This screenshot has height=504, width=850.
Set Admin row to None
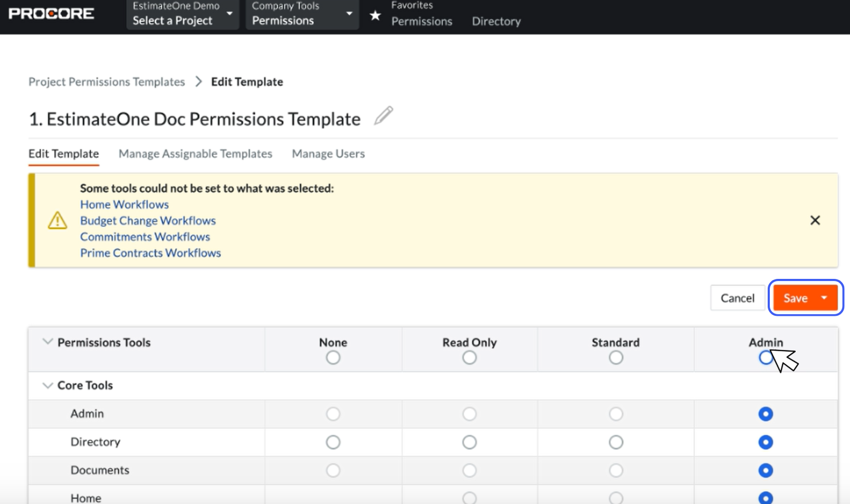[333, 414]
